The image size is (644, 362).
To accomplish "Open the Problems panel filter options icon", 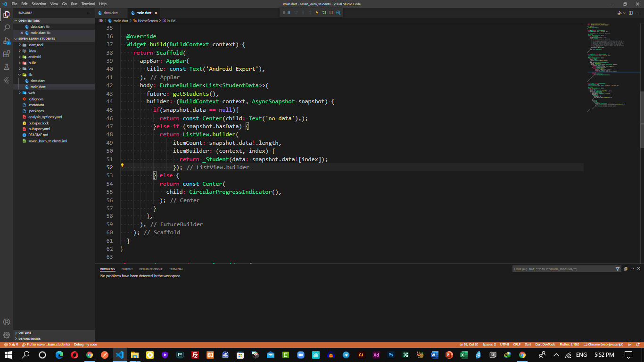I will point(618,269).
